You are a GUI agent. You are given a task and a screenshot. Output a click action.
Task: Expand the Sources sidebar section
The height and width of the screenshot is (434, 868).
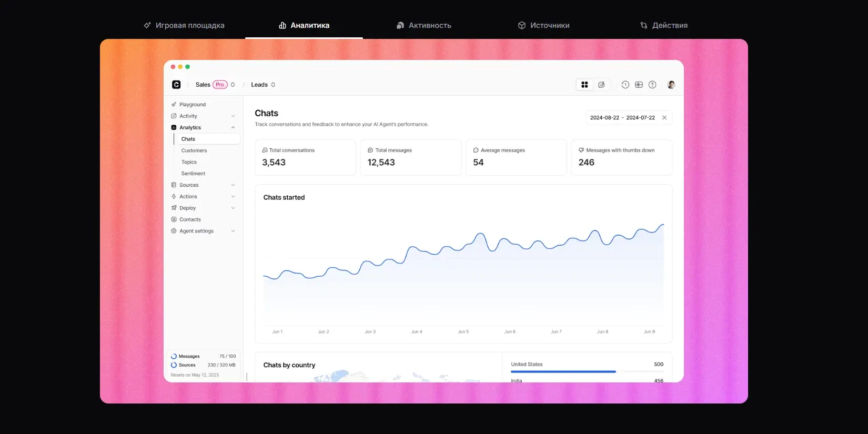(203, 185)
